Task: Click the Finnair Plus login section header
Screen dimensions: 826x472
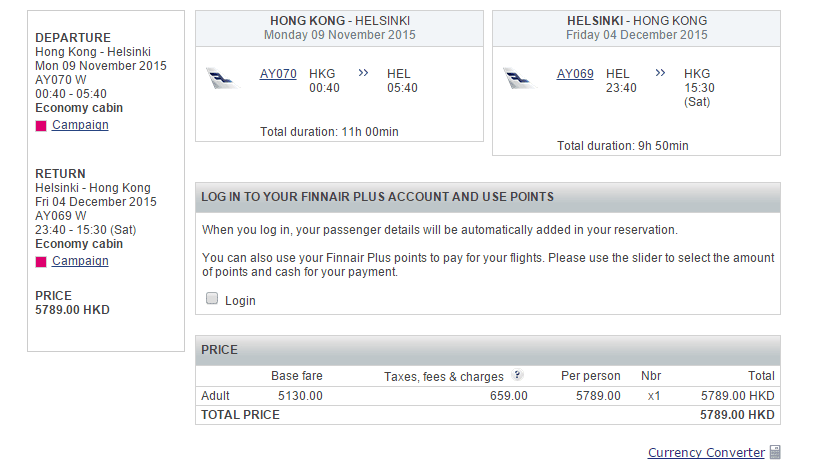Action: 487,197
